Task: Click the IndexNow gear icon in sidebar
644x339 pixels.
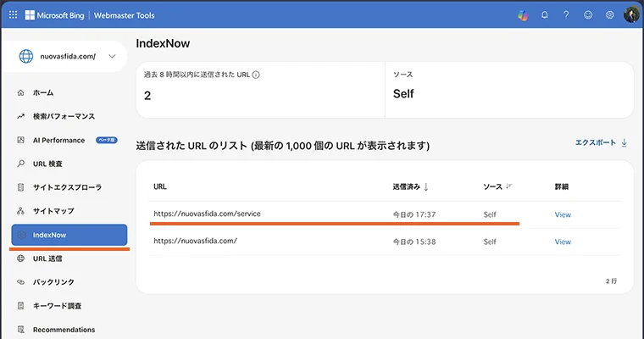Action: pos(21,235)
